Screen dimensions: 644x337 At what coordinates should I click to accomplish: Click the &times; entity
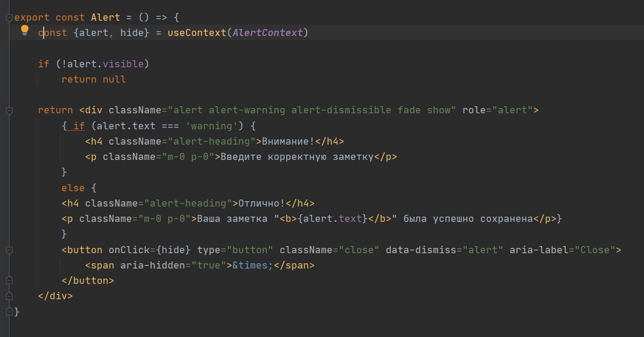252,266
